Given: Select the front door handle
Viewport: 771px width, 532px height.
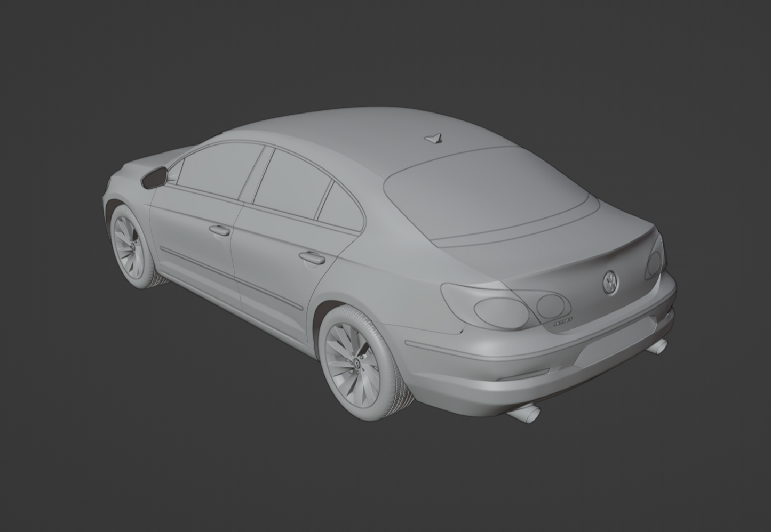Looking at the screenshot, I should (x=219, y=231).
